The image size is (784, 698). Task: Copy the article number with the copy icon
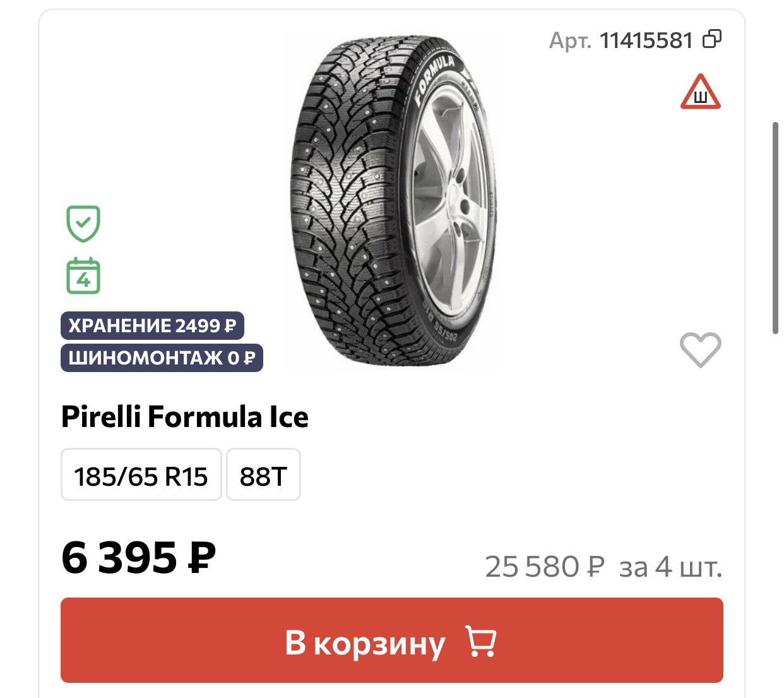click(712, 40)
